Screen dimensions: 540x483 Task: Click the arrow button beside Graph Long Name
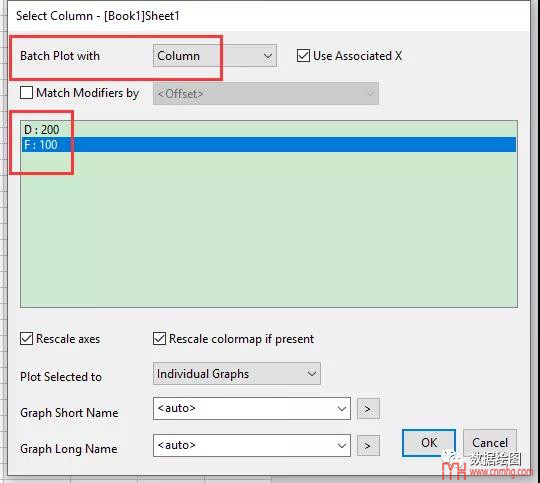pyautogui.click(x=368, y=445)
